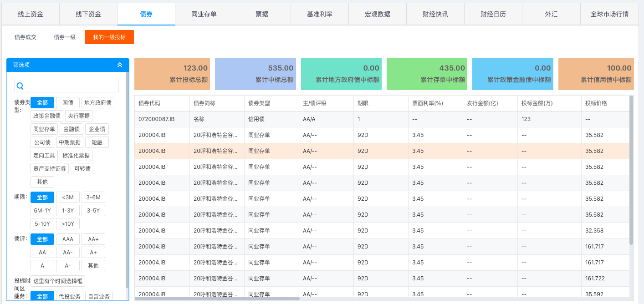Focus the filter search input box
The height and width of the screenshot is (304, 644).
[66, 86]
